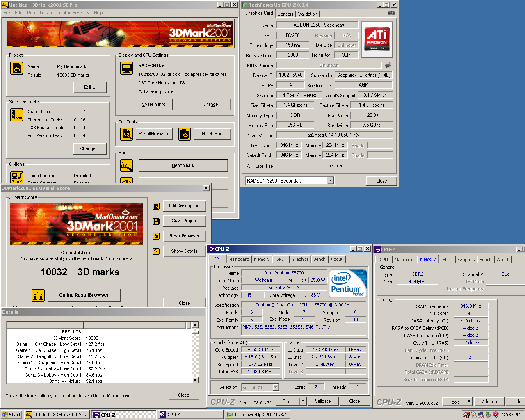Click the System Info button
Image resolution: width=525 pixels, height=420 pixels.
154,105
